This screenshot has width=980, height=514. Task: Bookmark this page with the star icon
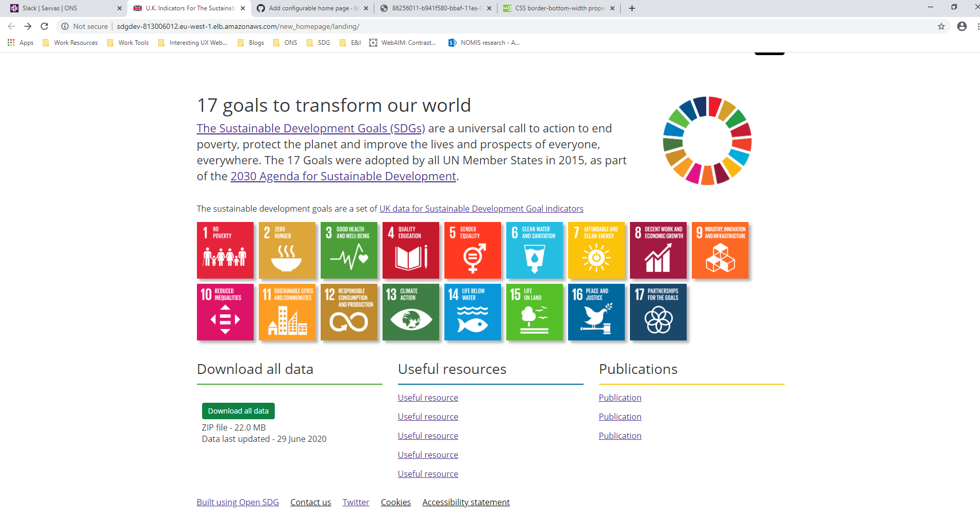coord(941,26)
